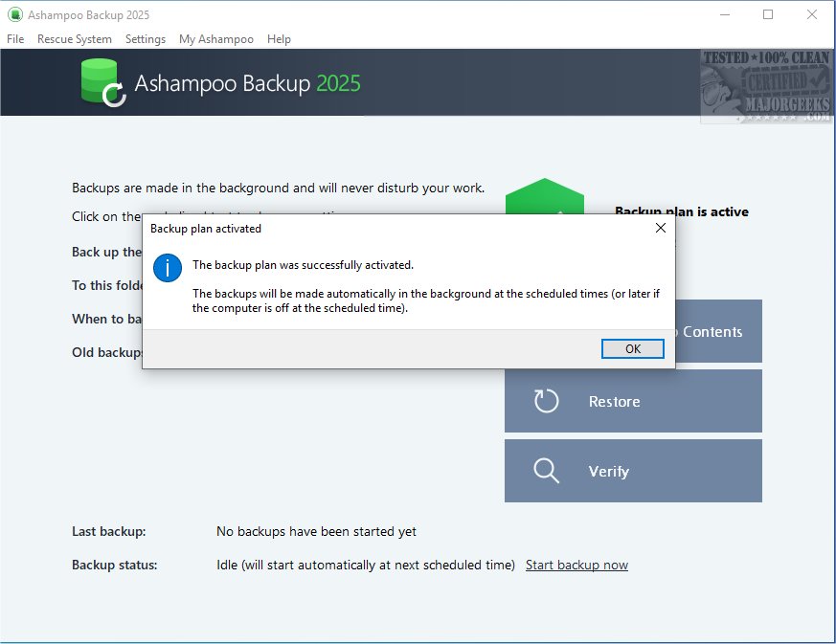Click the Restore button
The height and width of the screenshot is (644, 836).
(633, 401)
